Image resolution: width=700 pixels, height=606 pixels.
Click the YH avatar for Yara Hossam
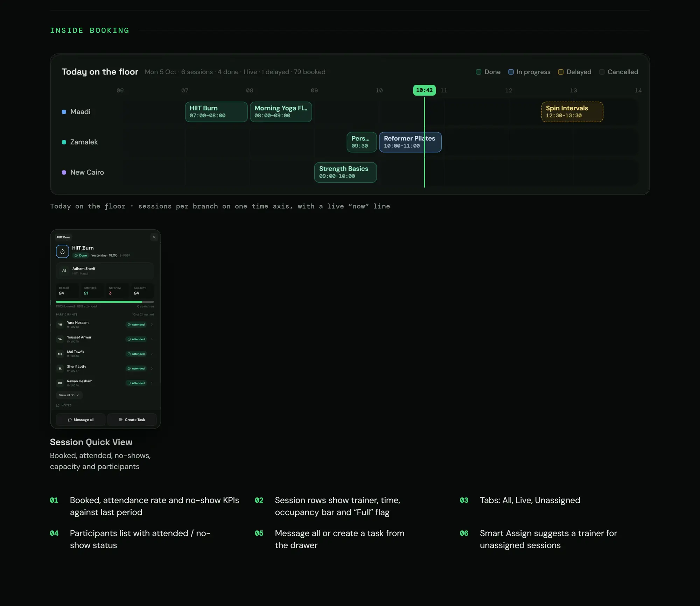pyautogui.click(x=60, y=325)
